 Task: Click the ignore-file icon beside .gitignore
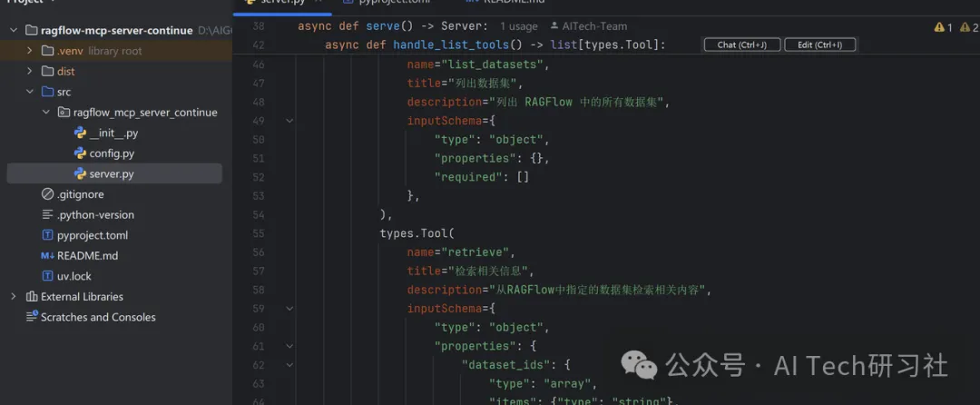point(47,194)
